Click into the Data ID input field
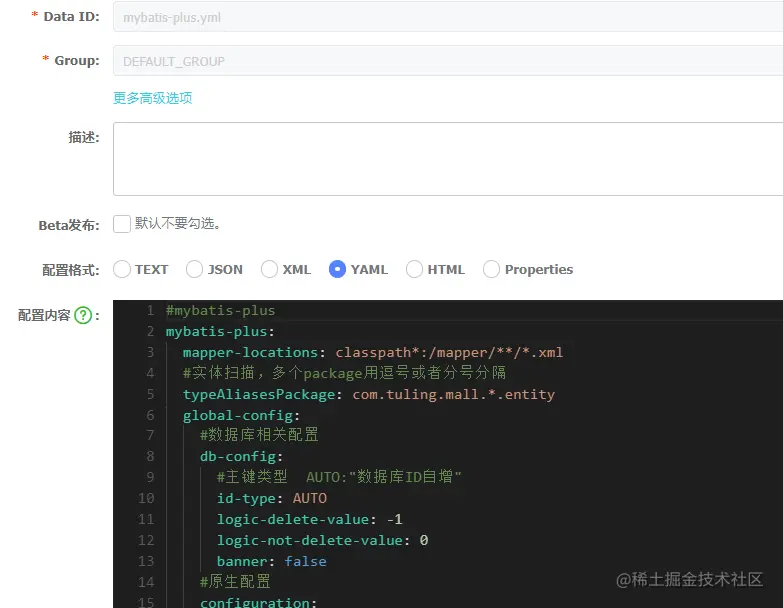783x608 pixels. click(x=448, y=17)
